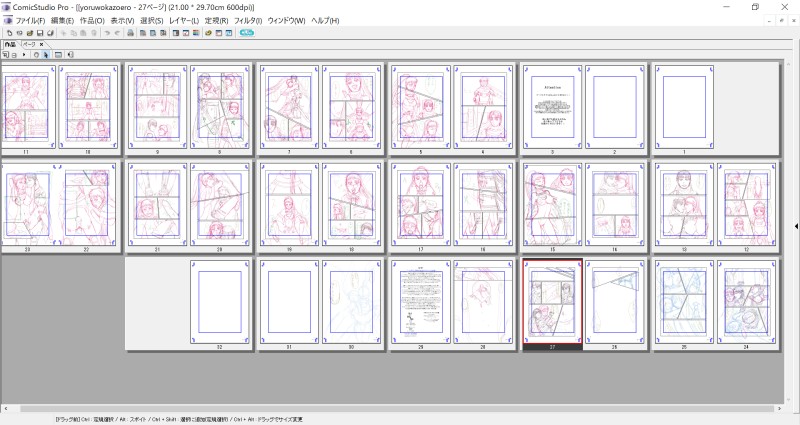Open the ファイル(F) menu
800x425 pixels.
pyautogui.click(x=30, y=21)
